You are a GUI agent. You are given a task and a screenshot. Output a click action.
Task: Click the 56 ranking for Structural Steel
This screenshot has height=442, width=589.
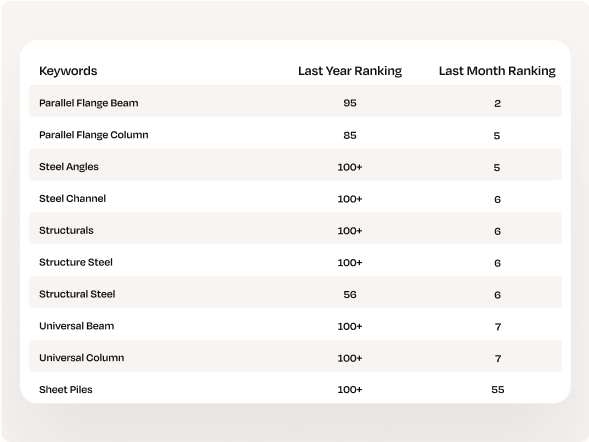tap(350, 294)
